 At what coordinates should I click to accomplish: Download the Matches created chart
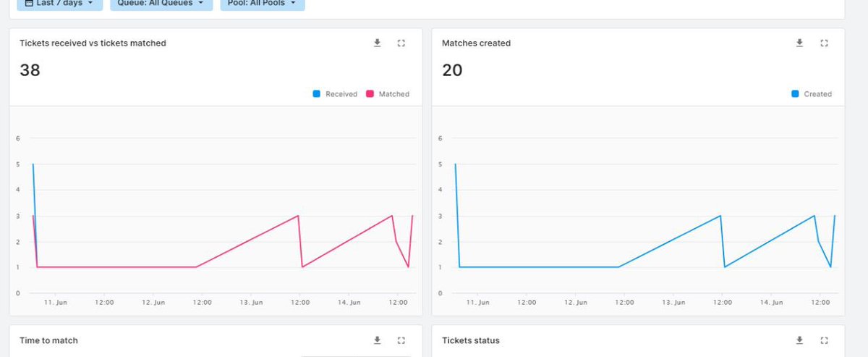(x=799, y=43)
